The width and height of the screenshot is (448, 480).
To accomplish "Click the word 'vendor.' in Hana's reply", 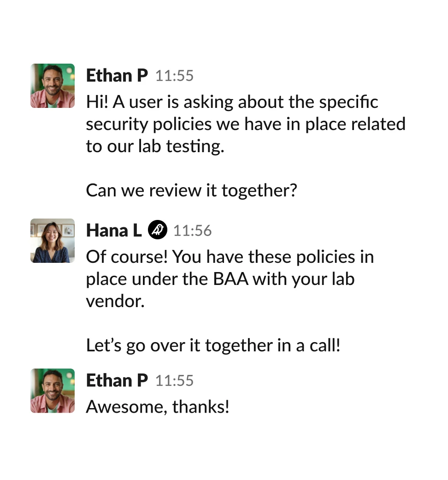I will pos(115,302).
